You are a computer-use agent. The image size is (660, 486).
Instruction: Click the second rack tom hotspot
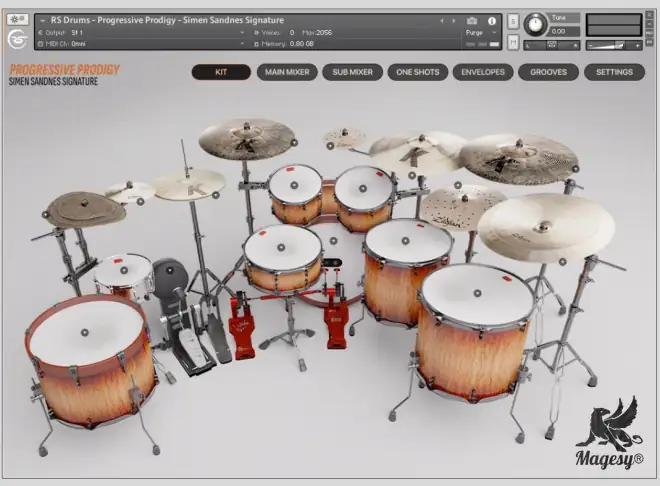(x=362, y=188)
